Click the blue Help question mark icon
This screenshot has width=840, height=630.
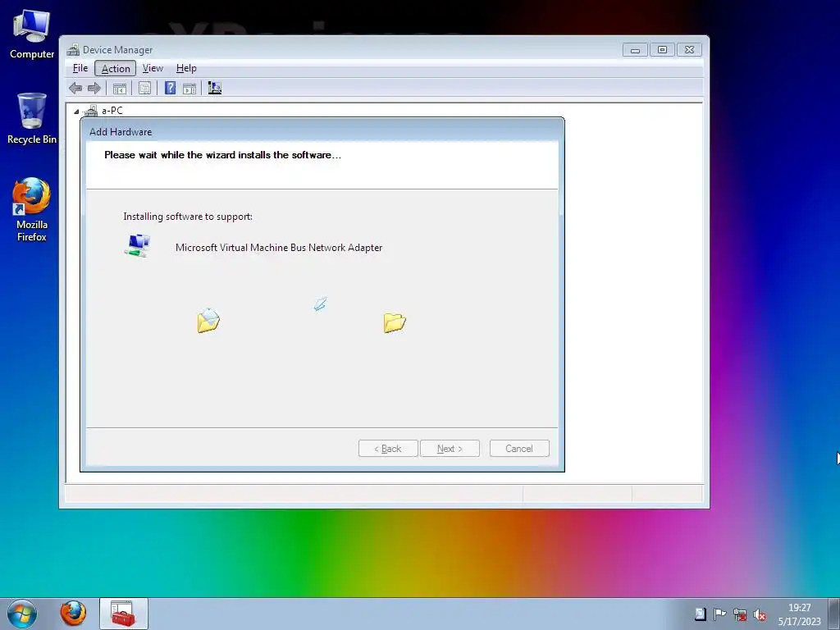[170, 88]
